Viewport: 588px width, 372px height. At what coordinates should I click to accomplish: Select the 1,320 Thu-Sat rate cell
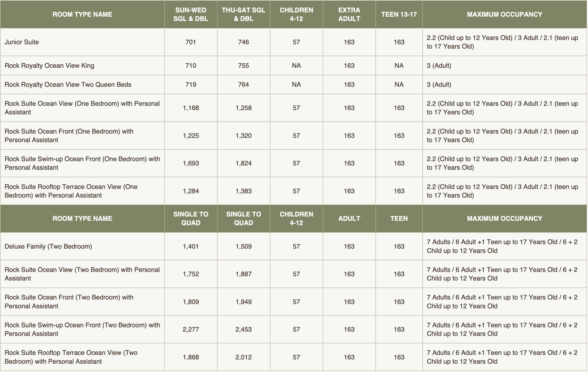coord(244,135)
